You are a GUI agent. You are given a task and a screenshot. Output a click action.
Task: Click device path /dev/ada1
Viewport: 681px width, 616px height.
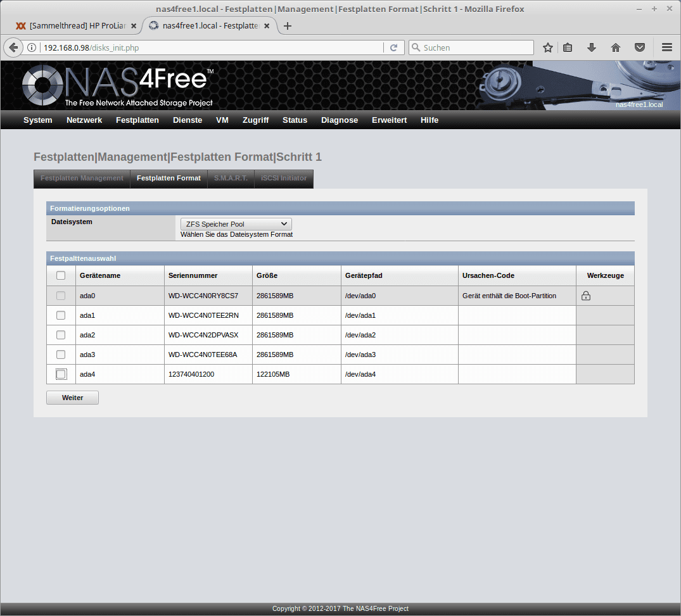[x=360, y=315]
